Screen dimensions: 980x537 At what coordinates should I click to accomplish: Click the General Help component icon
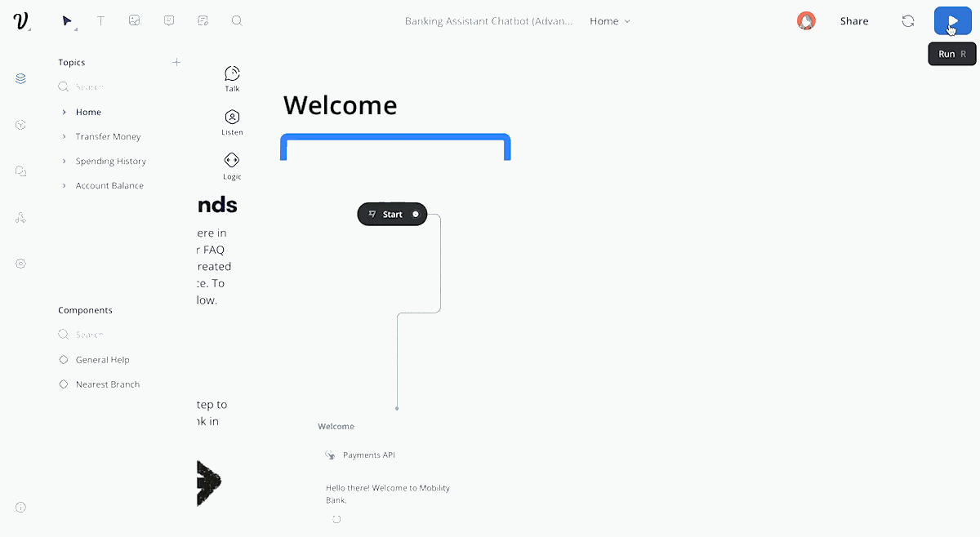(x=64, y=360)
